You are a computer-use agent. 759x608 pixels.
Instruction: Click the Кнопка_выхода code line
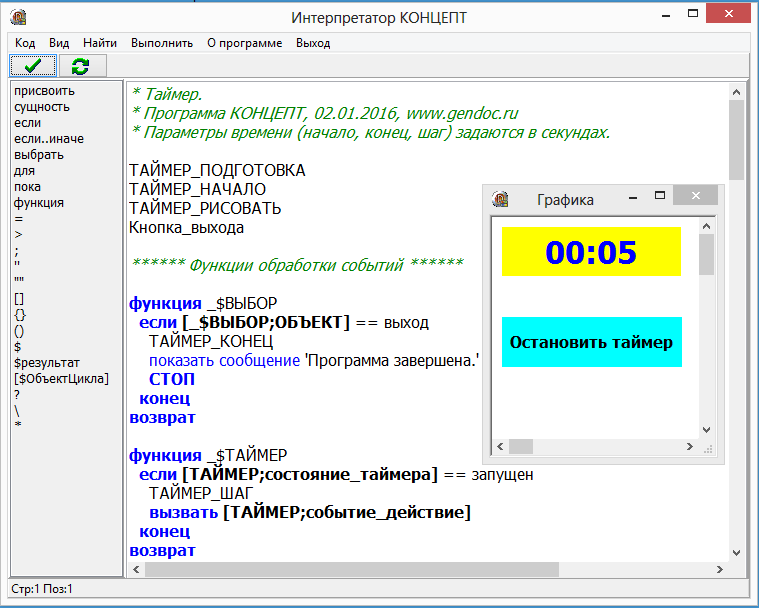tap(186, 228)
